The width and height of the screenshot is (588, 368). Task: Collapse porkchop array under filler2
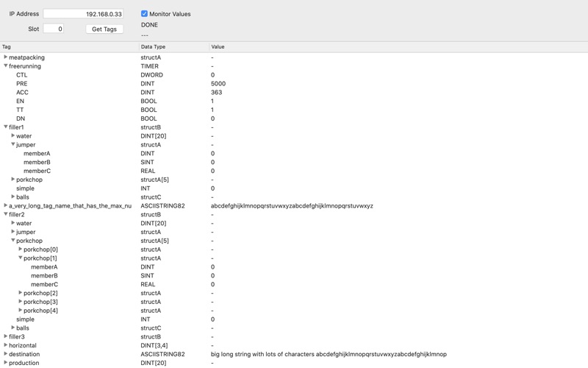tap(13, 241)
